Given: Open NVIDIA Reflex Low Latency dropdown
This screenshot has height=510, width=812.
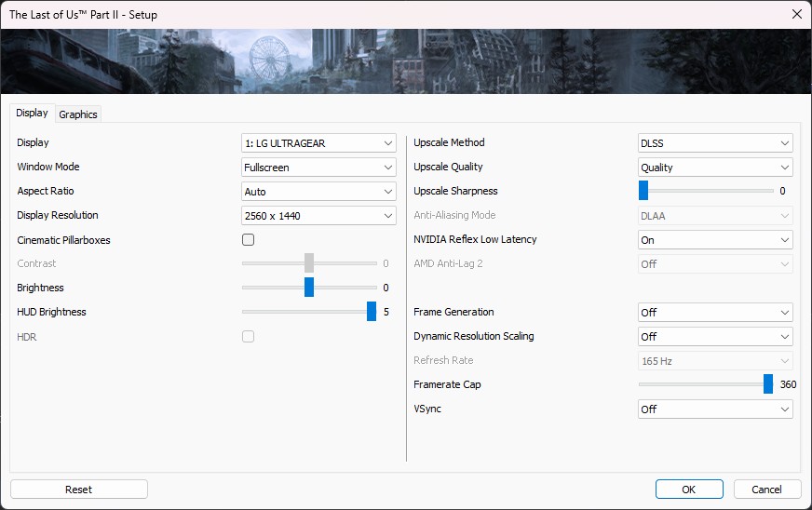Looking at the screenshot, I should tap(715, 240).
